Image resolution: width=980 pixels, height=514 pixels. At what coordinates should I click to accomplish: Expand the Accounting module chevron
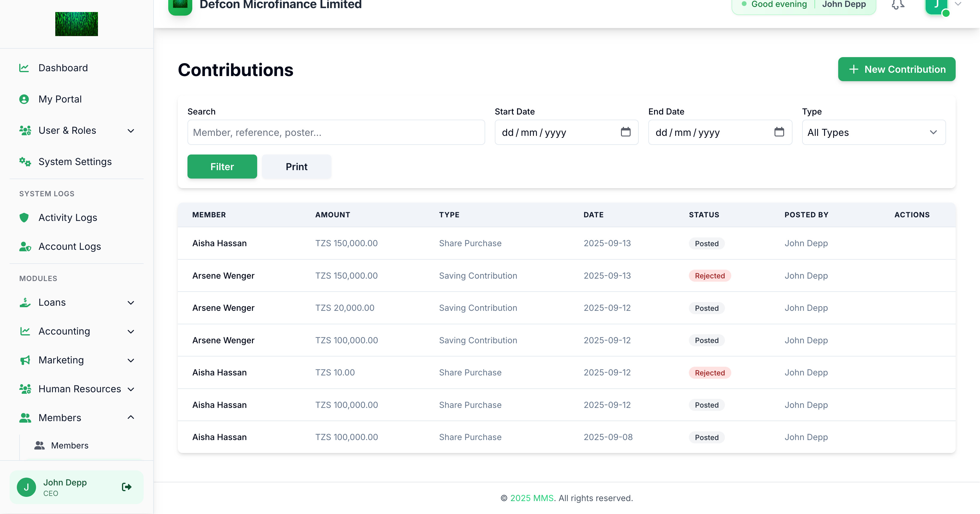[x=130, y=332]
